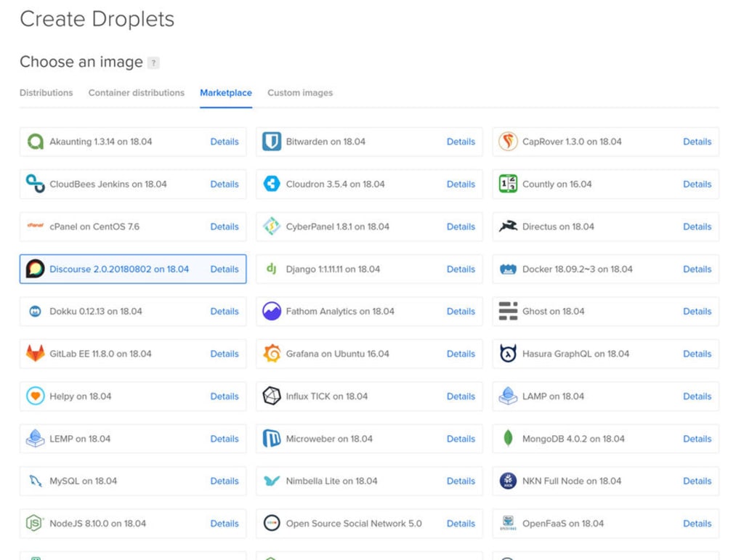Click the CloudBees Jenkins logo icon
744x560 pixels.
pos(35,184)
